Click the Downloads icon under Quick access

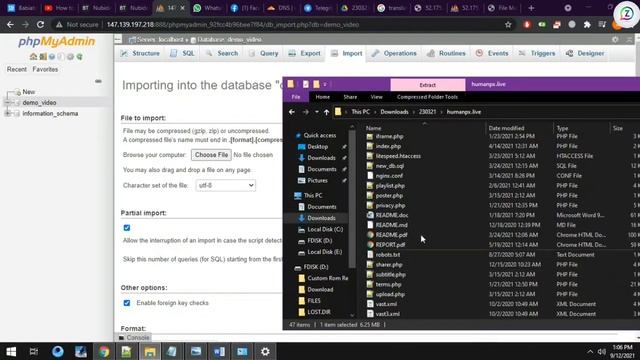tap(302, 158)
